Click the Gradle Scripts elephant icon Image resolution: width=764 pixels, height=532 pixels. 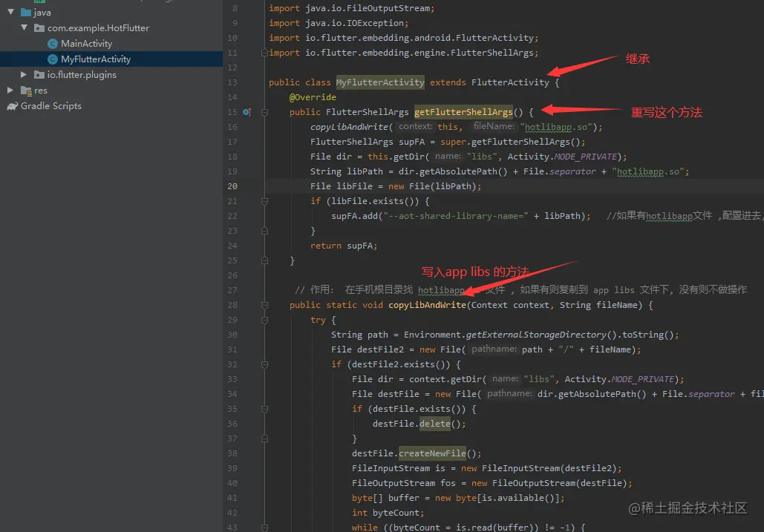pos(13,106)
